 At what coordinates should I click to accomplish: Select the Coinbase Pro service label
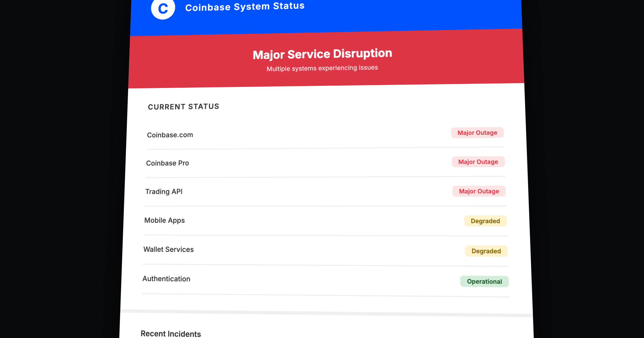(x=167, y=163)
